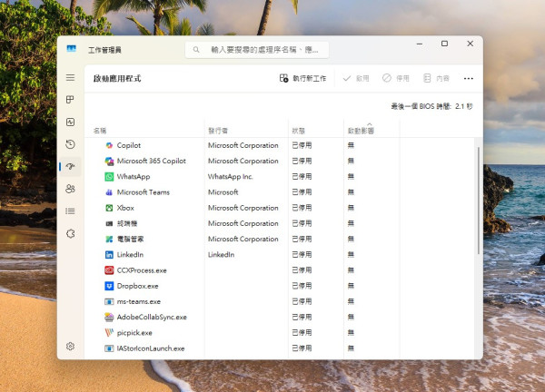Select the Xbox row name
Image resolution: width=545 pixels, height=392 pixels.
point(125,208)
